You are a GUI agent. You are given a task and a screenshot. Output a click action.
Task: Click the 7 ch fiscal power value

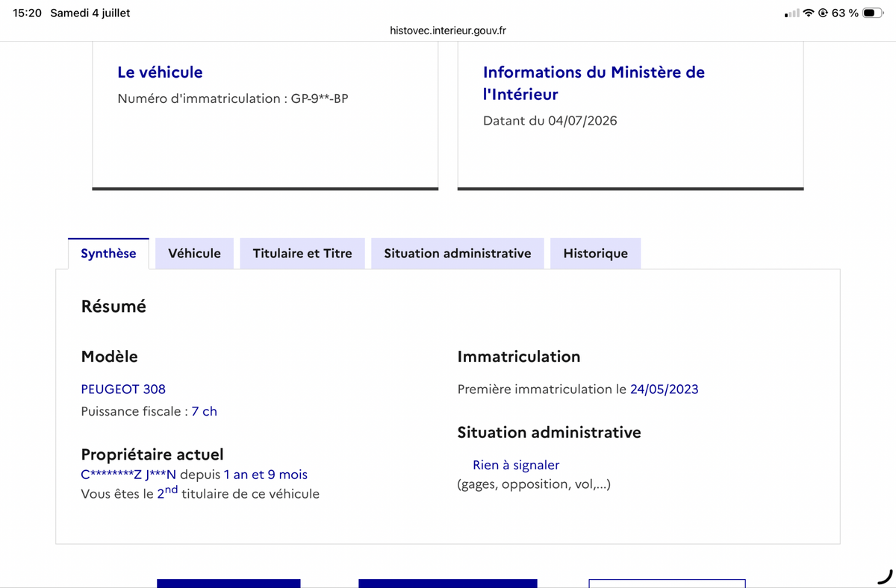point(205,411)
